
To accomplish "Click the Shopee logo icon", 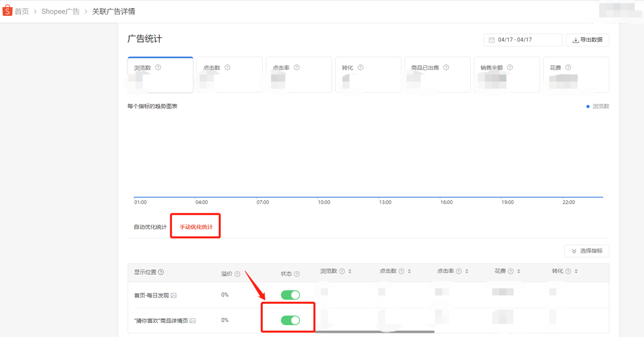I will pos(7,11).
